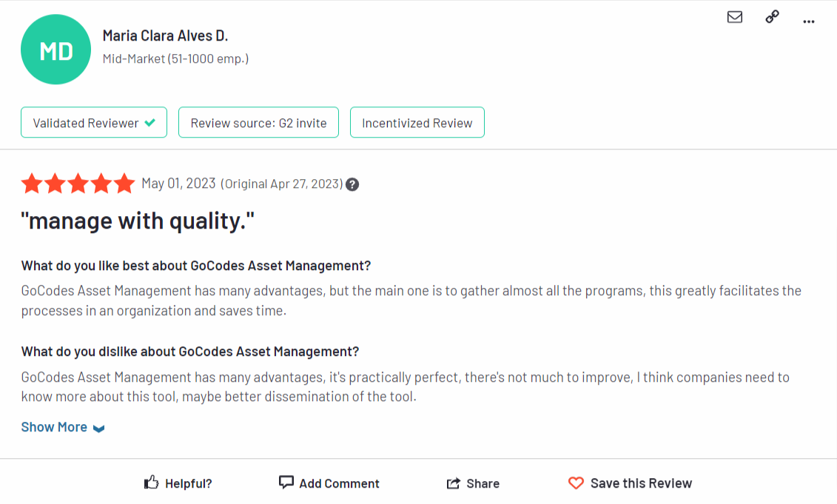Copy review link via chain icon
The height and width of the screenshot is (504, 837).
(x=772, y=17)
